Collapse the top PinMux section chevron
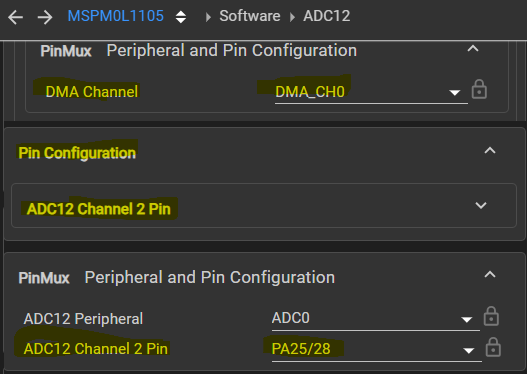The height and width of the screenshot is (374, 527). point(473,49)
